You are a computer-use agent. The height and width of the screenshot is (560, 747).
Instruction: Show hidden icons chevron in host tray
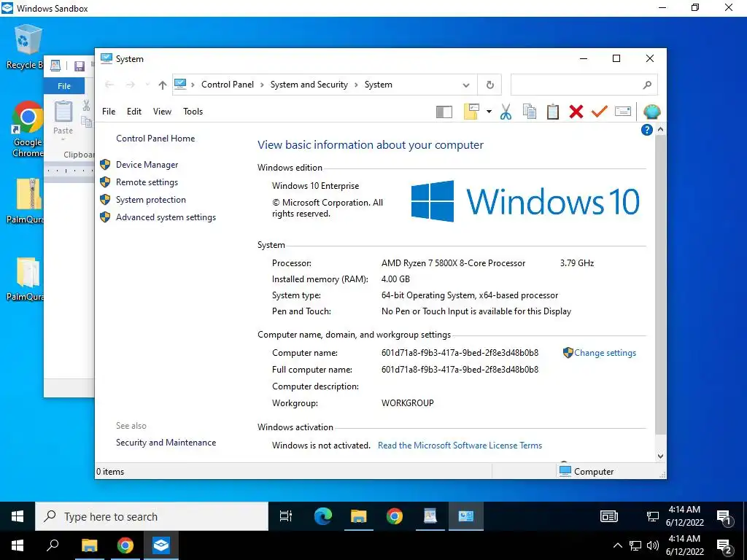pyautogui.click(x=617, y=545)
